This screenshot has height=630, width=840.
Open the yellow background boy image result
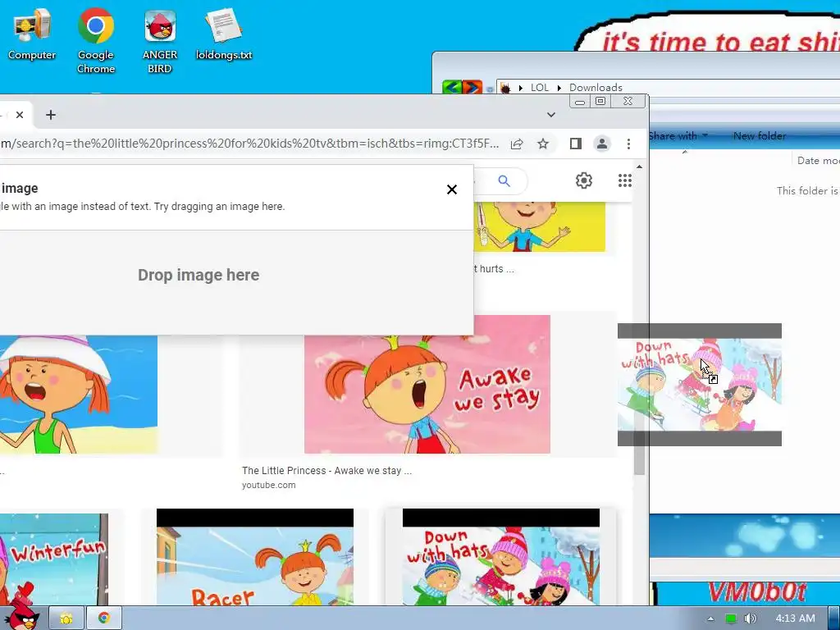(x=540, y=226)
